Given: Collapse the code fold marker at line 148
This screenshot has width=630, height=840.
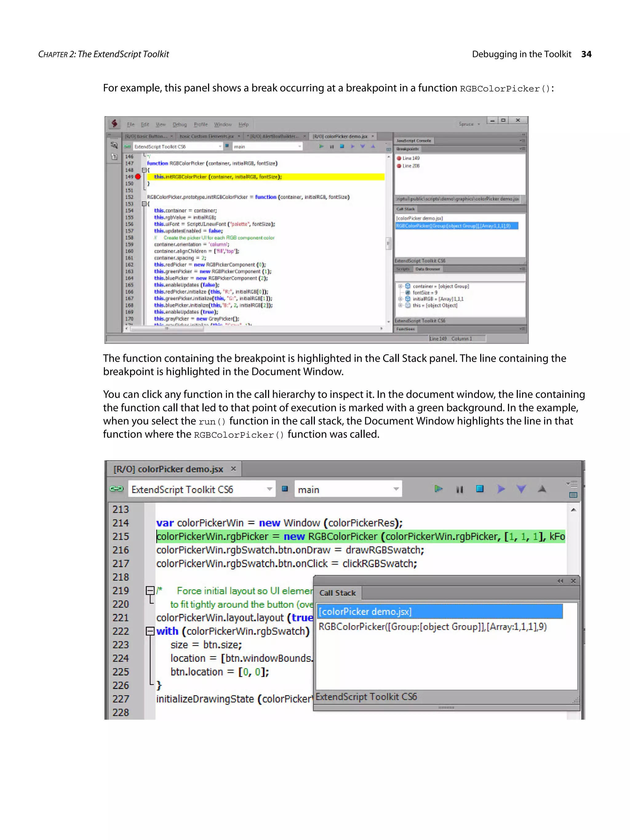Looking at the screenshot, I should coord(144,170).
